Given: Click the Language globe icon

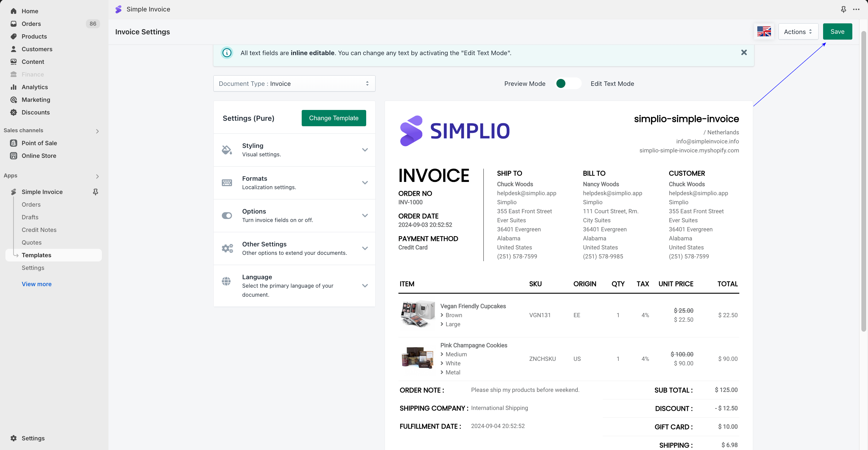Looking at the screenshot, I should (x=226, y=281).
